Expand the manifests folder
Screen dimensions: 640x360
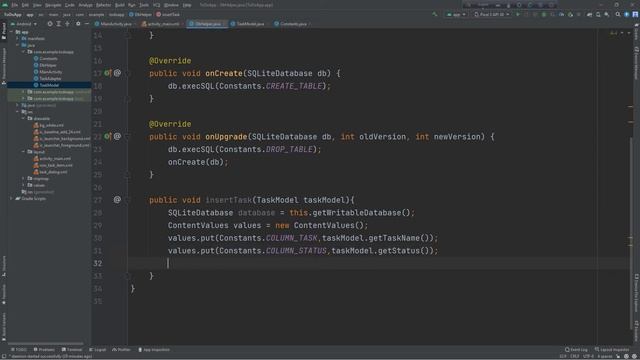tap(18, 38)
